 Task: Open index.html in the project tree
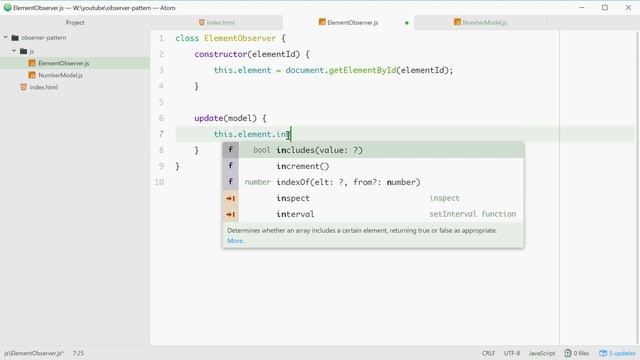pyautogui.click(x=44, y=87)
